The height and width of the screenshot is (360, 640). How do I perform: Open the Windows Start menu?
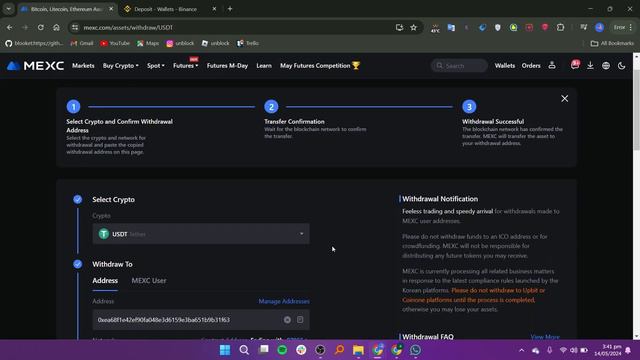click(225, 350)
